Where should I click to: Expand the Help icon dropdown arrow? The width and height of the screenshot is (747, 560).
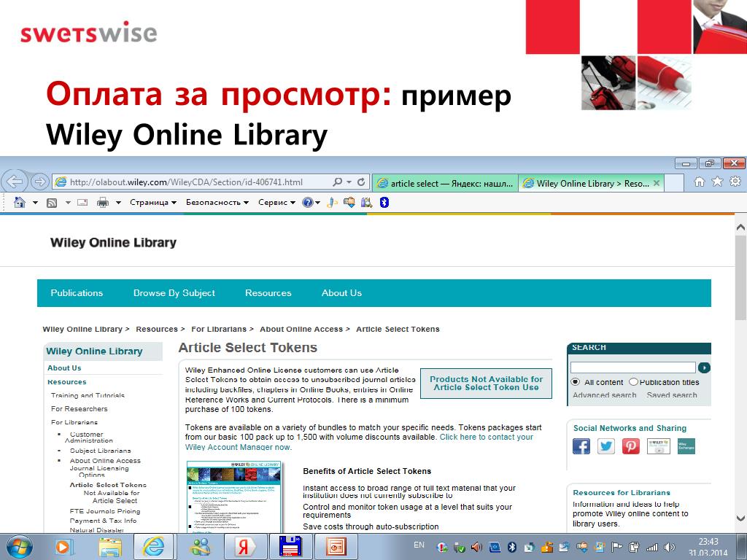click(318, 203)
